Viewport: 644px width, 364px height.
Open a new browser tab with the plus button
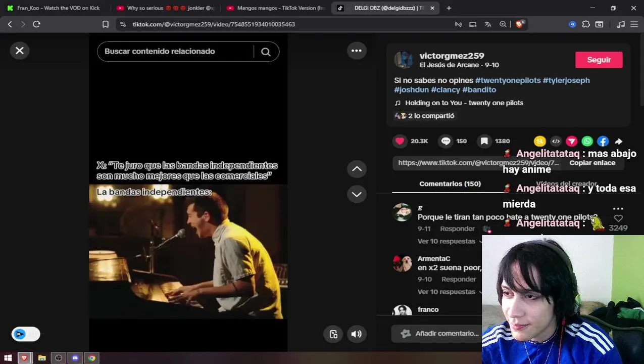click(x=449, y=8)
